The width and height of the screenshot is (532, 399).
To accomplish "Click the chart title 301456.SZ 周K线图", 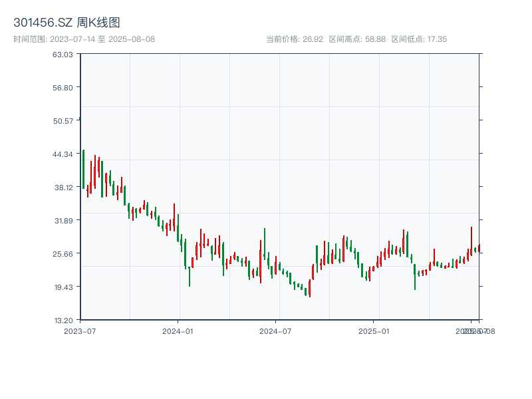I will [66, 23].
